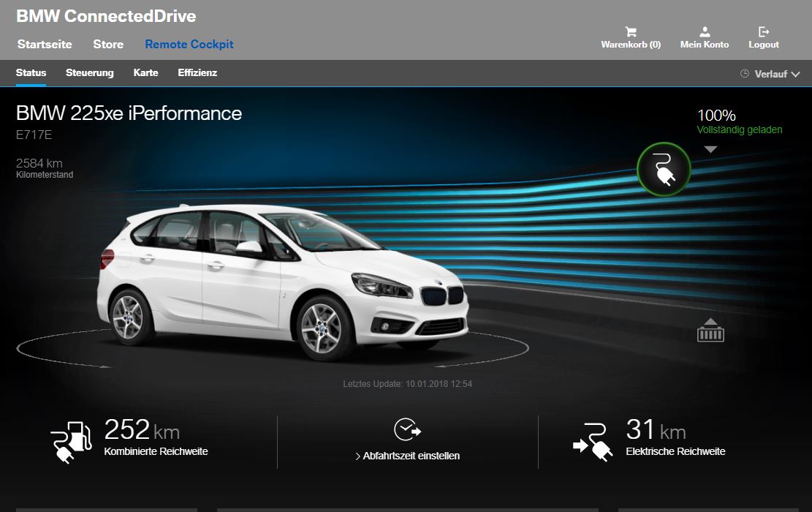Switch to the Status tab

tap(31, 72)
